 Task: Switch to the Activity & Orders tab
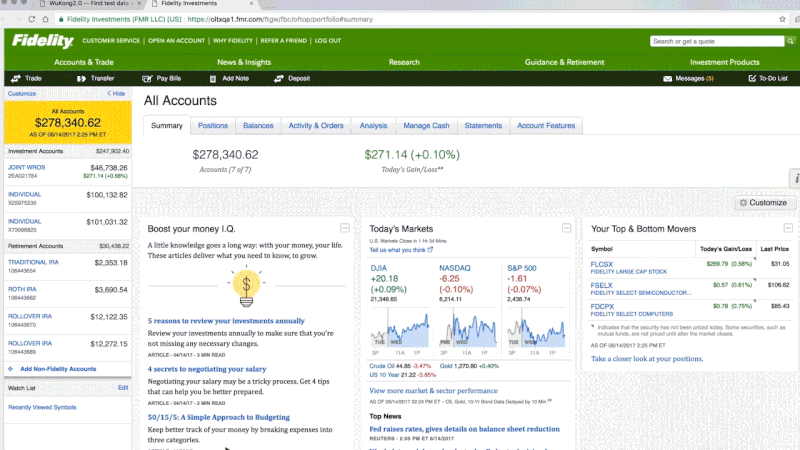[x=316, y=126]
